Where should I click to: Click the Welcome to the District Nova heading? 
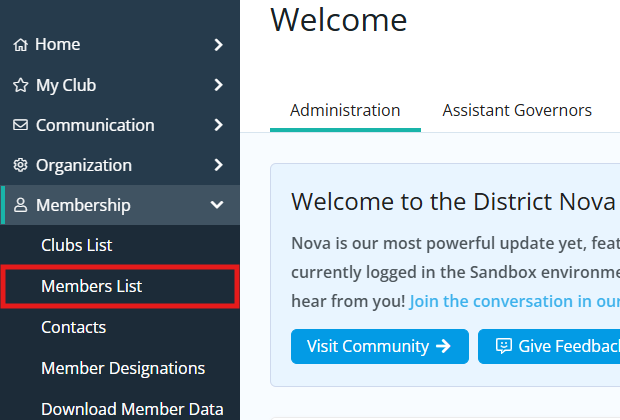tap(454, 202)
